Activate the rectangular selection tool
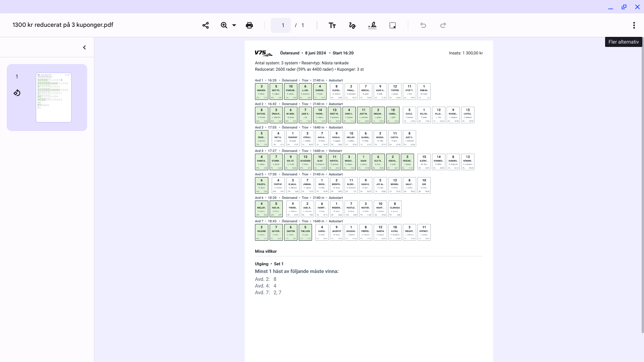 [392, 25]
